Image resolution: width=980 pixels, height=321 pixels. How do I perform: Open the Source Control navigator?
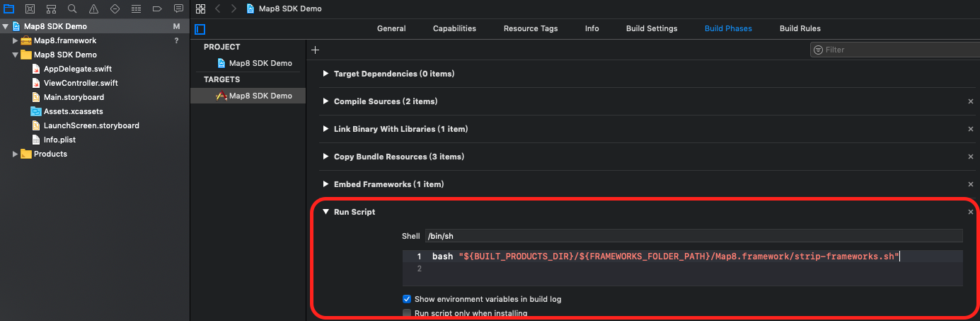[30, 9]
